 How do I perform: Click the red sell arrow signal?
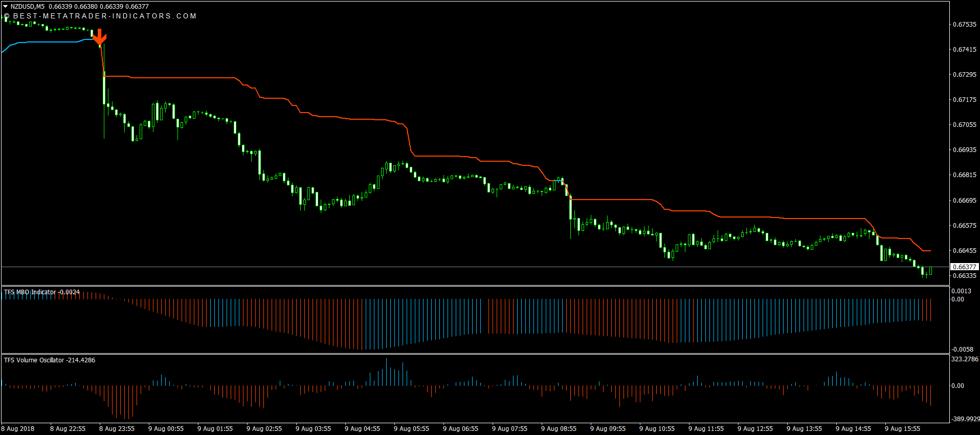click(x=99, y=37)
